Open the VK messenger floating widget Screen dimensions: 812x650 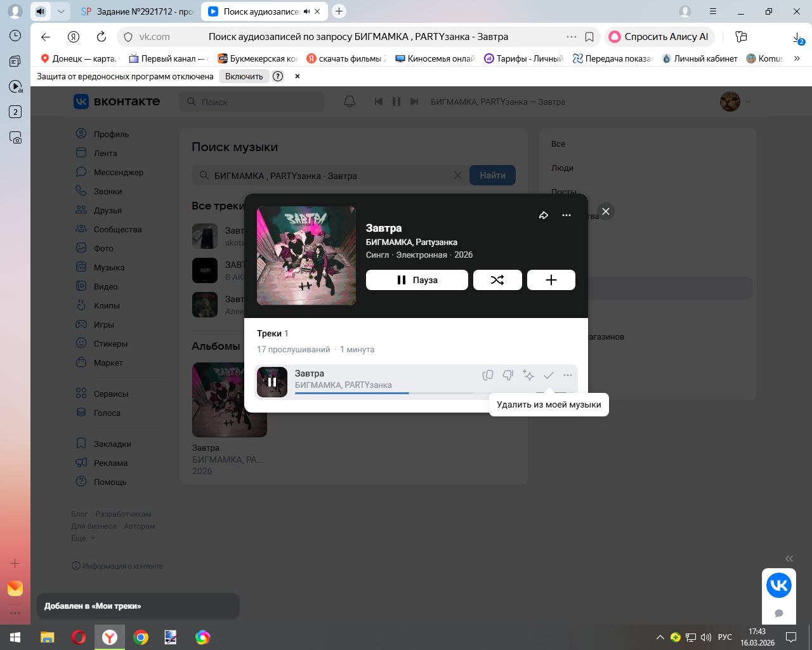tap(779, 585)
